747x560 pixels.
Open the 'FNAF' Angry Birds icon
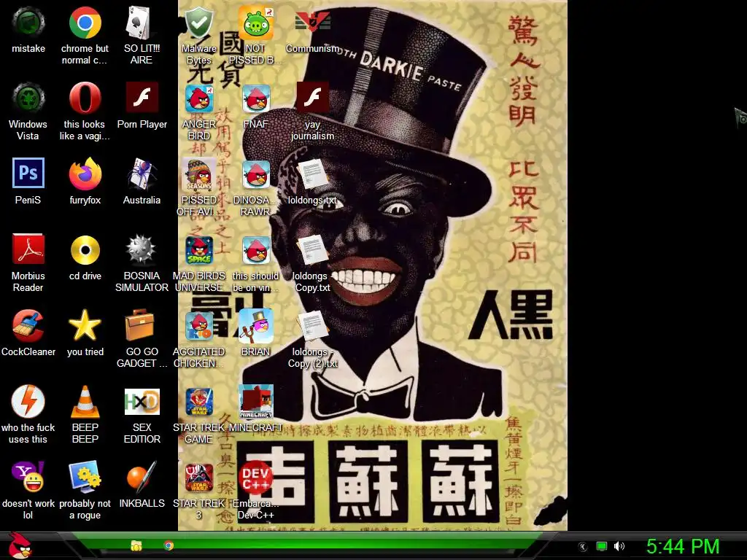coord(256,99)
